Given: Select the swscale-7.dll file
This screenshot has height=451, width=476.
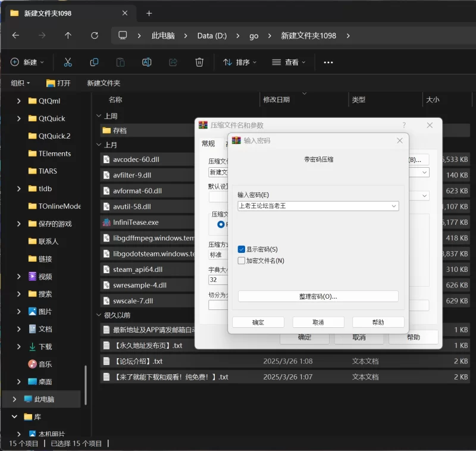Looking at the screenshot, I should point(147,301).
